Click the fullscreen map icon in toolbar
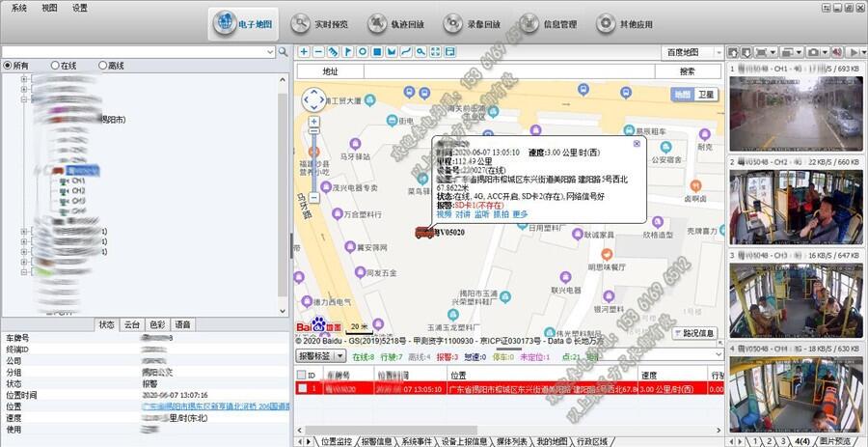The image size is (868, 447). coord(436,51)
